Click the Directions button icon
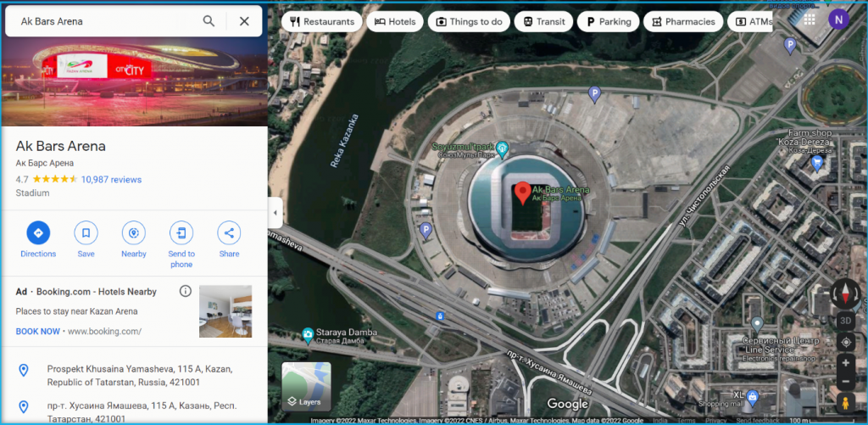 [x=38, y=232]
